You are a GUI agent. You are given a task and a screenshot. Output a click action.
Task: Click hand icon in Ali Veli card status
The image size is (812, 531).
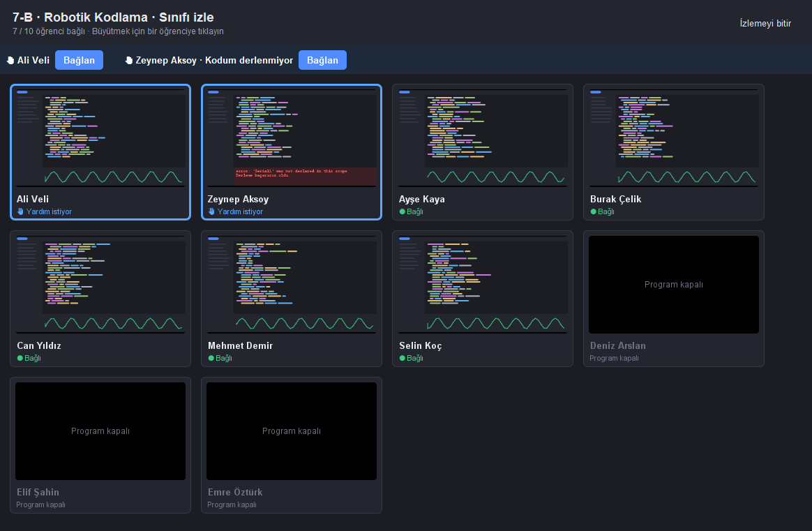[x=21, y=211]
